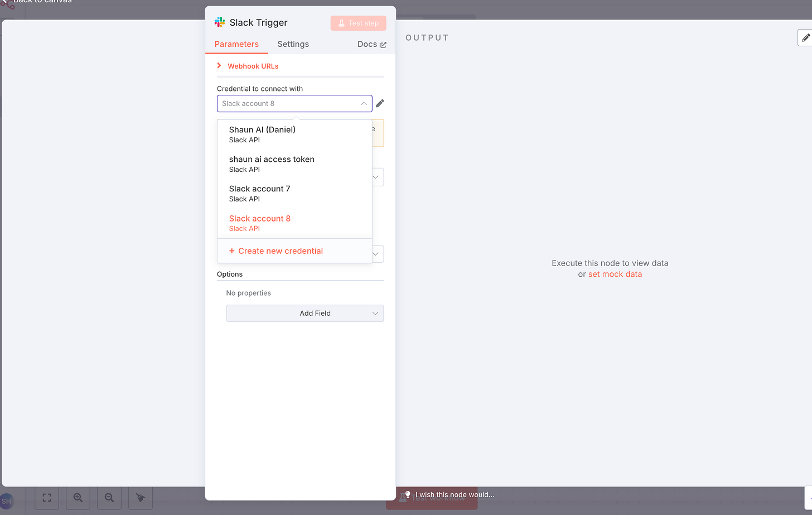Screen dimensions: 812x515
Task: Click the Credential to connect with label
Action: tap(260, 89)
